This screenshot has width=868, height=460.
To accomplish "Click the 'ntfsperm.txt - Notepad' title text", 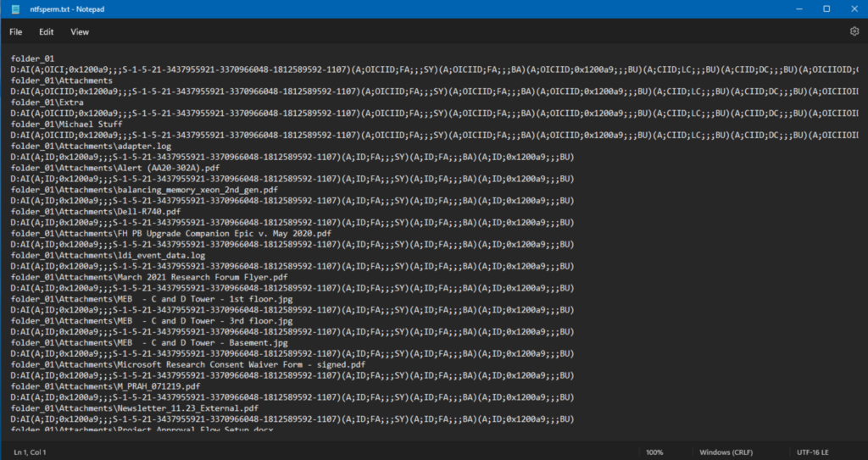I will 67,9.
